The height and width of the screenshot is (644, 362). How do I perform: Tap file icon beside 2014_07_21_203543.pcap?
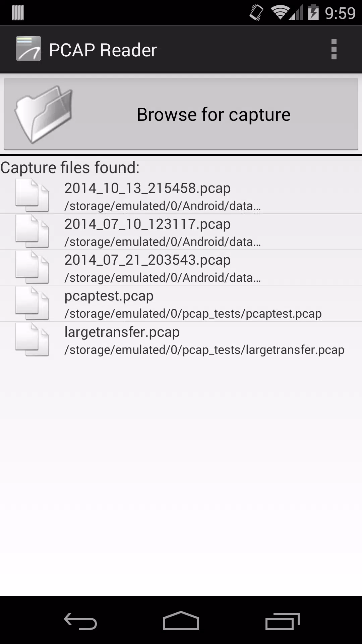[x=32, y=267]
